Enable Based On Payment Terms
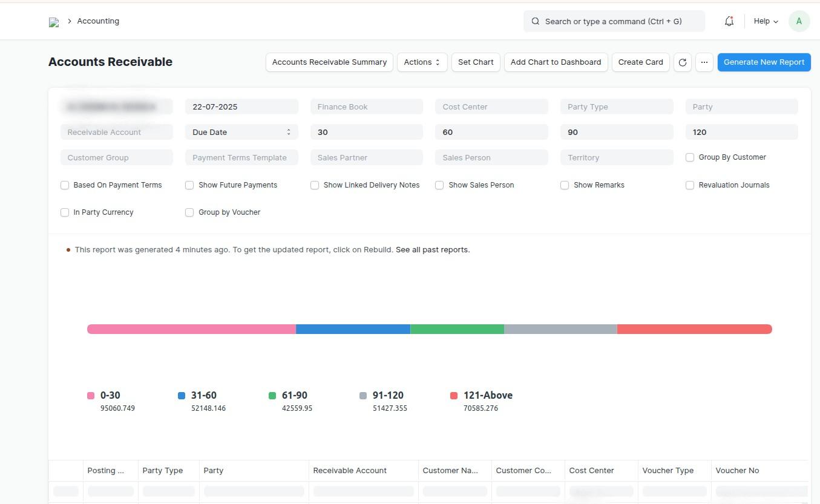 (65, 185)
